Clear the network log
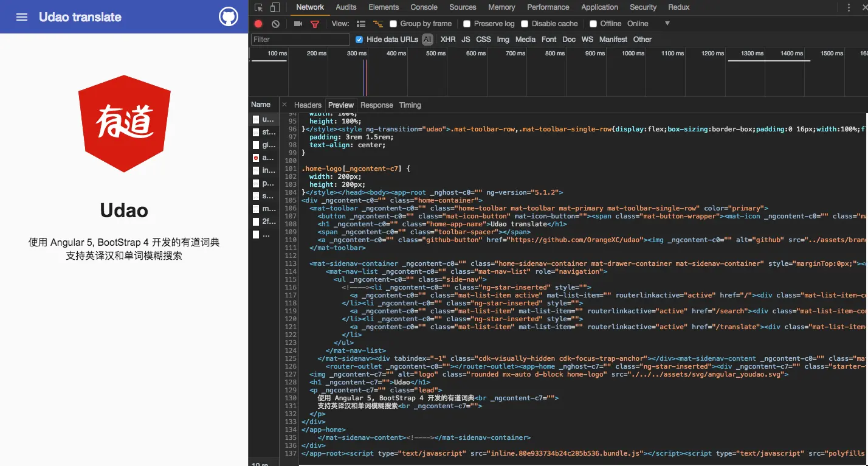This screenshot has height=466, width=868. click(x=275, y=24)
